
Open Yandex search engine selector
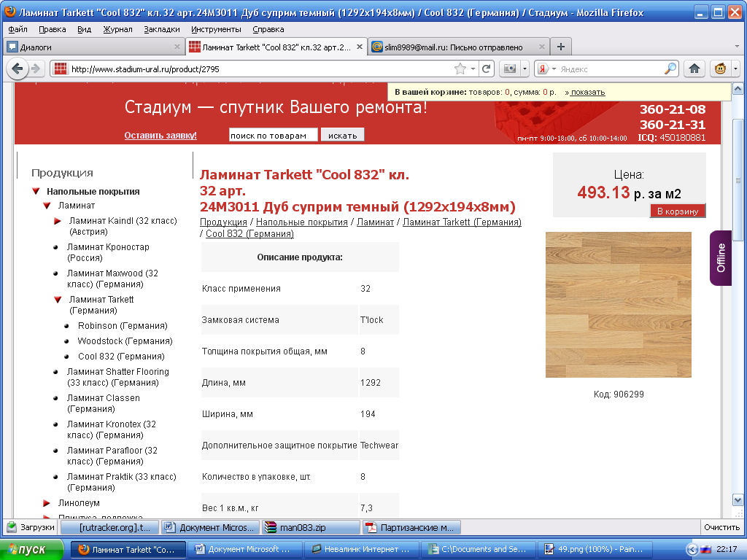tap(546, 69)
